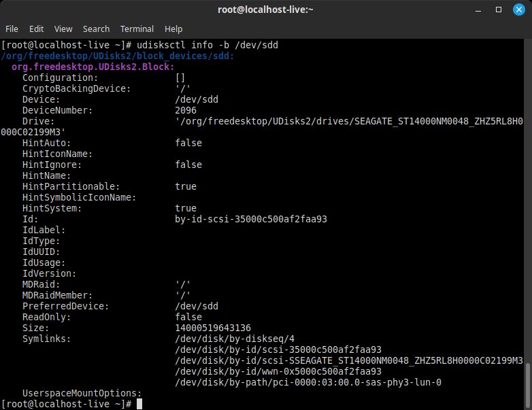Open the Search menu
The image size is (532, 410).
click(97, 29)
